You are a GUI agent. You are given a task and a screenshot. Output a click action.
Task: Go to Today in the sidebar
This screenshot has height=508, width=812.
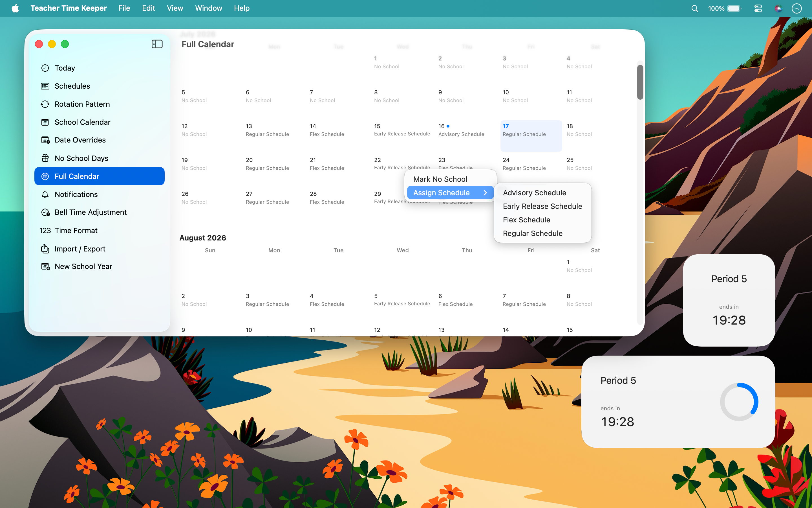(x=99, y=68)
